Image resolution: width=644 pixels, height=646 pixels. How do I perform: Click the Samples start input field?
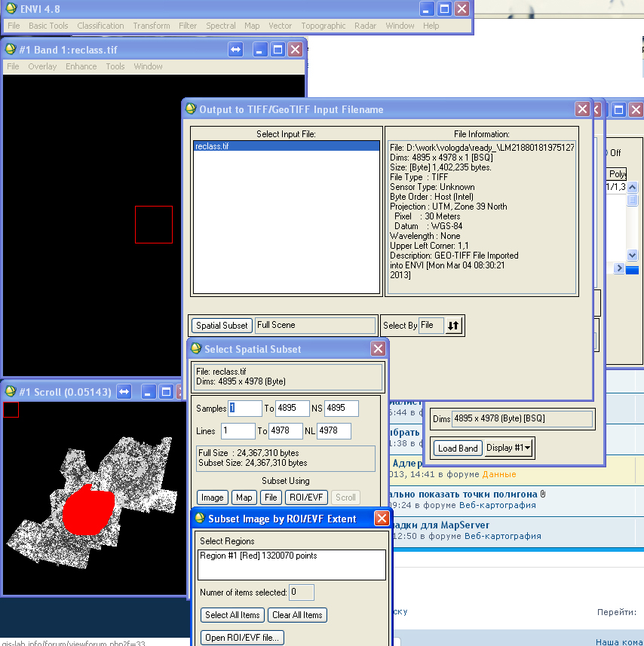point(245,408)
